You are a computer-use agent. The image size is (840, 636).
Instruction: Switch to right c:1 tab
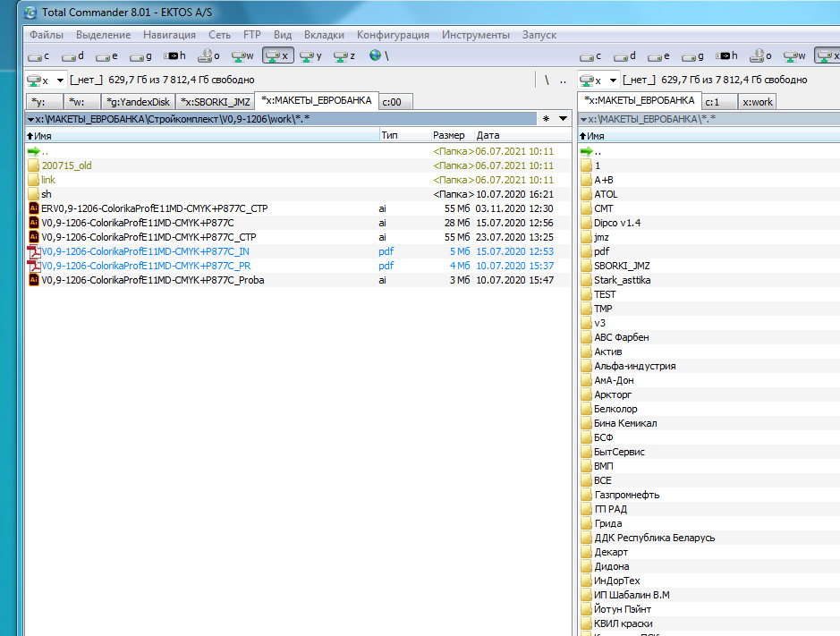tap(719, 102)
